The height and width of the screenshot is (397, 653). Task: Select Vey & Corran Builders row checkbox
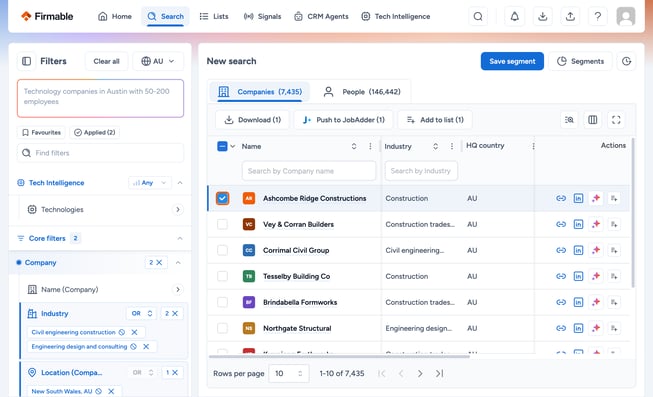click(222, 225)
